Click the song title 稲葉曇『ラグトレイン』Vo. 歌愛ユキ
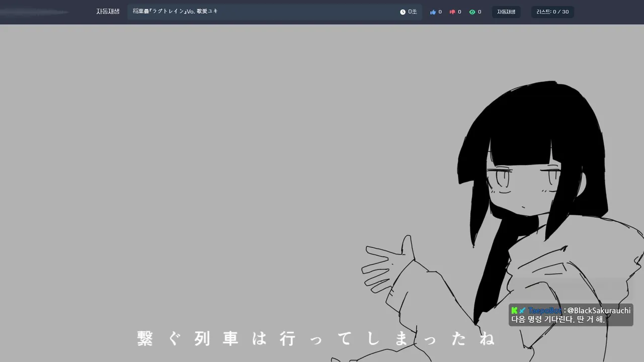The width and height of the screenshot is (644, 362). 175,11
